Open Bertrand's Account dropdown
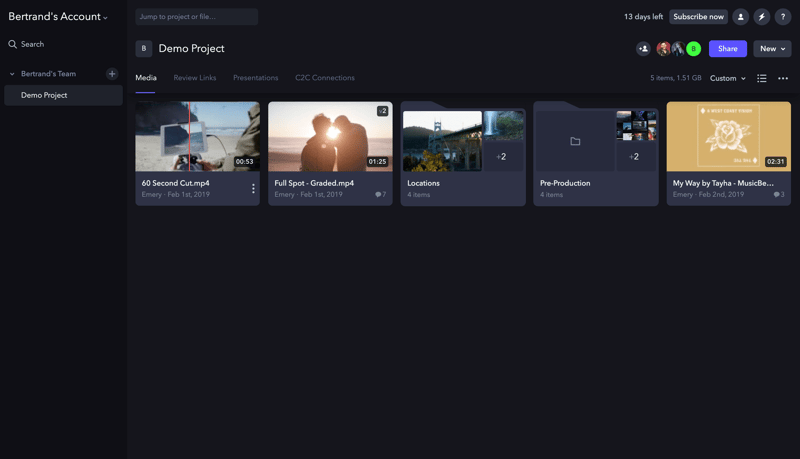This screenshot has height=459, width=800. coord(58,17)
